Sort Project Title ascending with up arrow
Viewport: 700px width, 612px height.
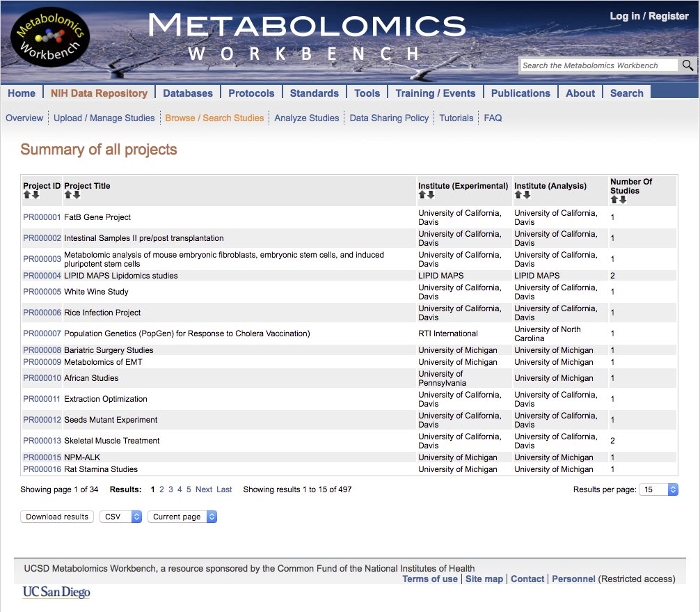pyautogui.click(x=68, y=195)
